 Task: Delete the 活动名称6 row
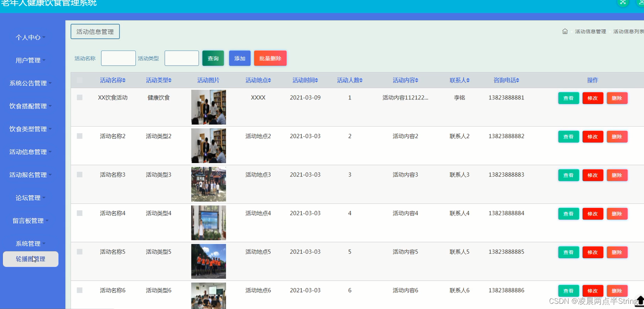click(x=617, y=290)
